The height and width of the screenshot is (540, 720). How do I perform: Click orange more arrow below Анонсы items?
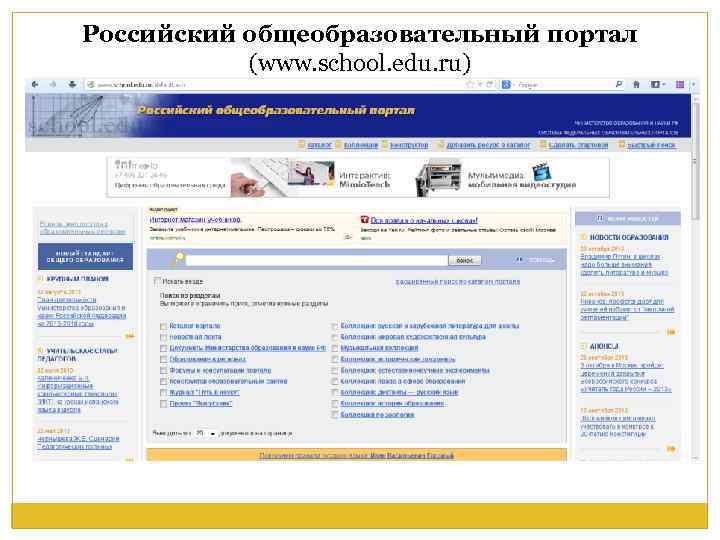671,449
